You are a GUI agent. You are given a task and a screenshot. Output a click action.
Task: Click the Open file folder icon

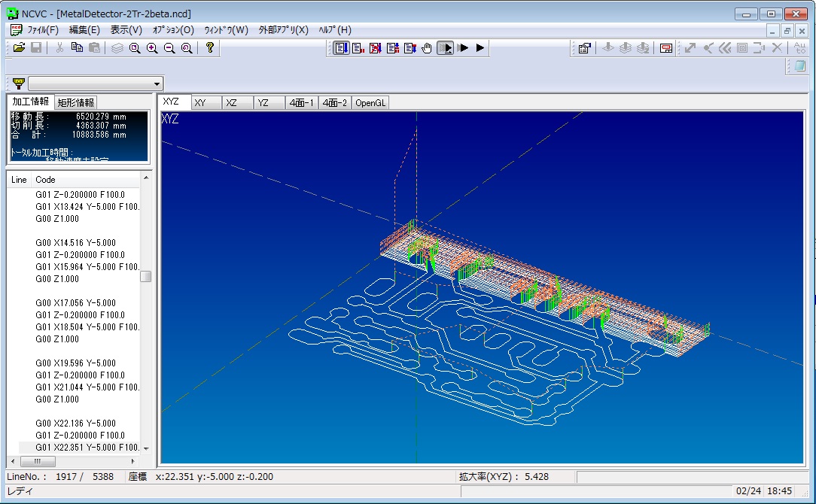point(20,48)
